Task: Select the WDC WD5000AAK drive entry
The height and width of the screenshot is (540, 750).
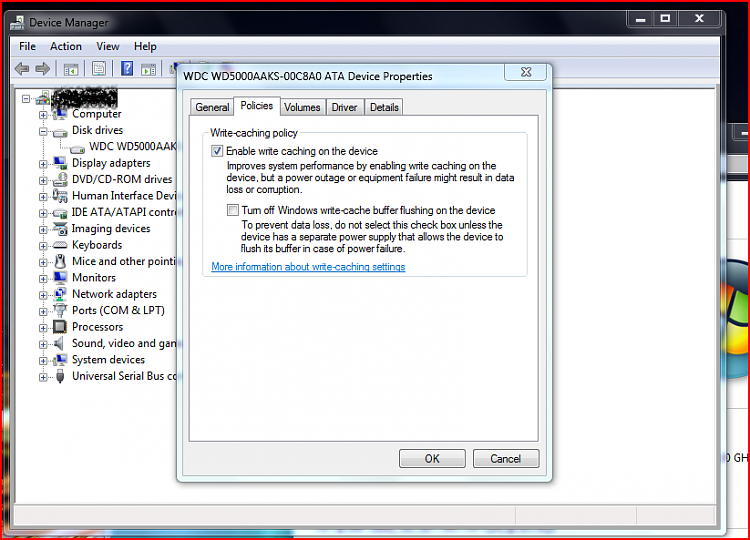Action: (x=132, y=146)
